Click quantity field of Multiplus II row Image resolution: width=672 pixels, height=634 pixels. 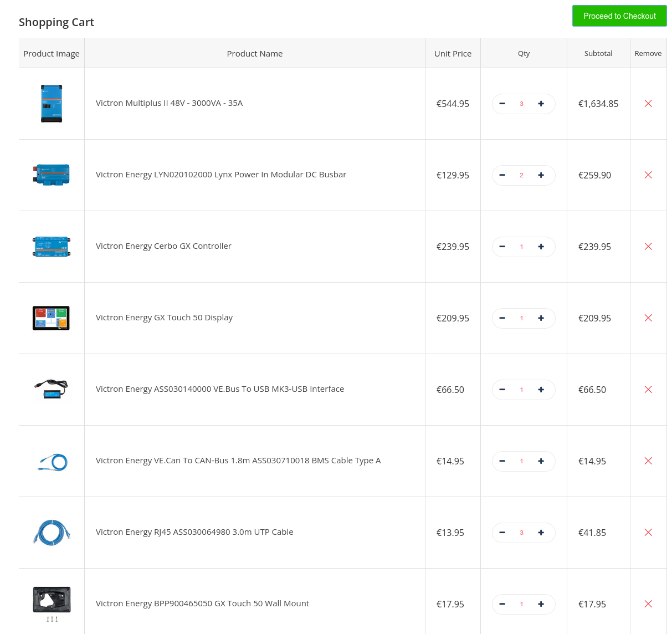(x=521, y=104)
